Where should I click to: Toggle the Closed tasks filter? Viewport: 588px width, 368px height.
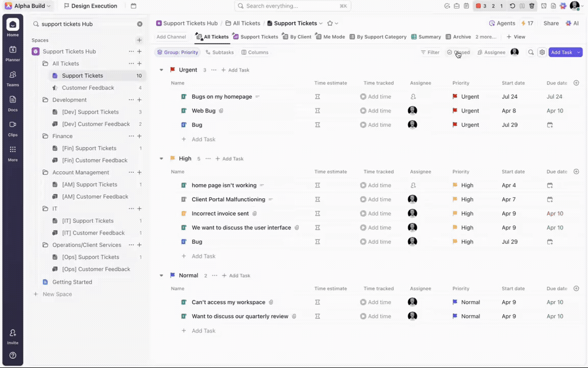point(458,52)
